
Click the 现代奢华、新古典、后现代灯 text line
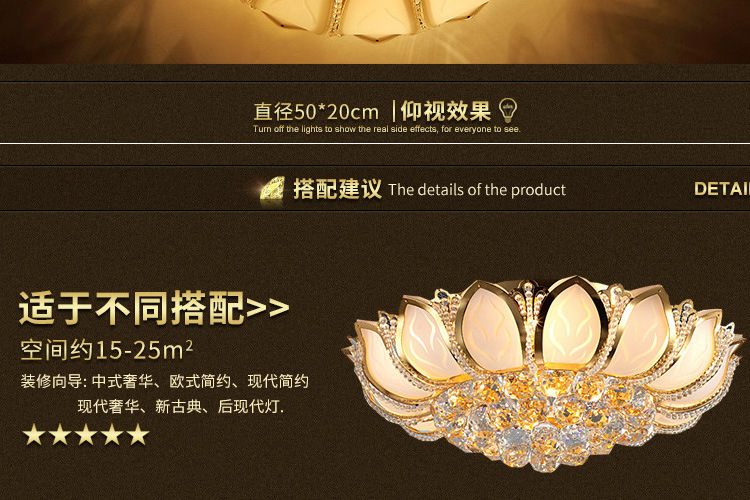pos(180,407)
